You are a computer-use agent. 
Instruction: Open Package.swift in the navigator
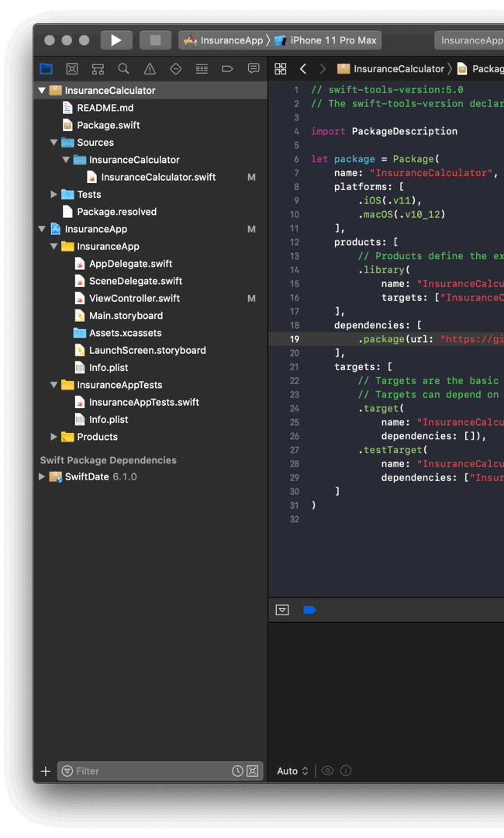pos(109,125)
